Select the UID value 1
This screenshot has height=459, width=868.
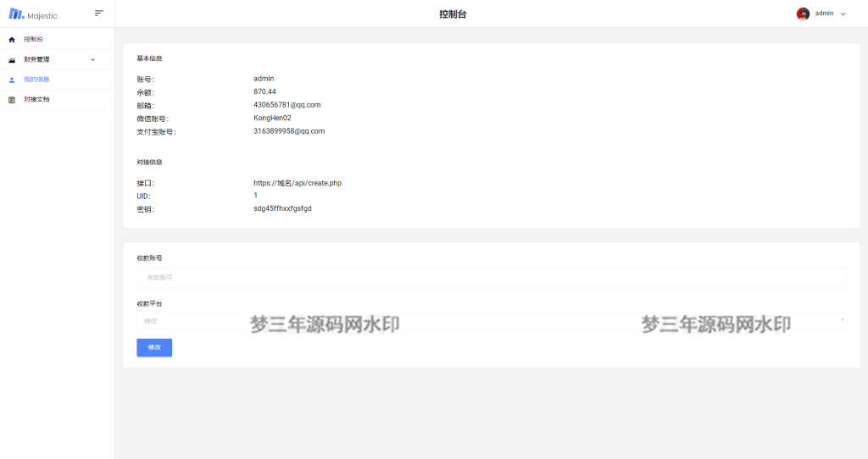click(x=255, y=196)
